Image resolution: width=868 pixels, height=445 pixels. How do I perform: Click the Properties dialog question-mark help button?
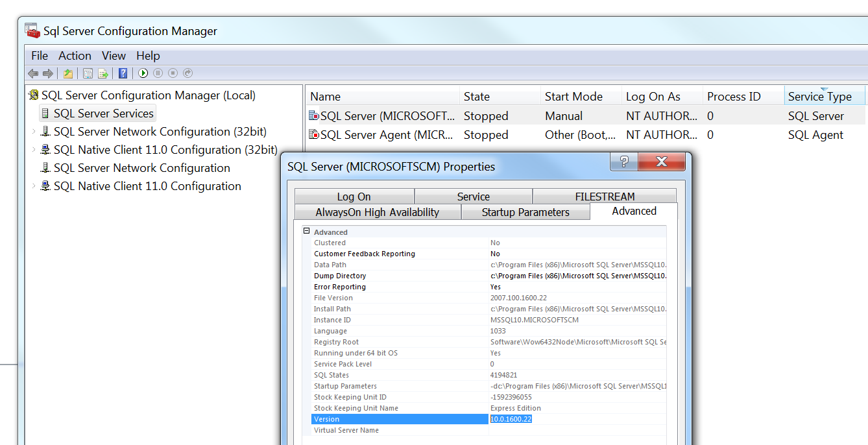pyautogui.click(x=624, y=162)
